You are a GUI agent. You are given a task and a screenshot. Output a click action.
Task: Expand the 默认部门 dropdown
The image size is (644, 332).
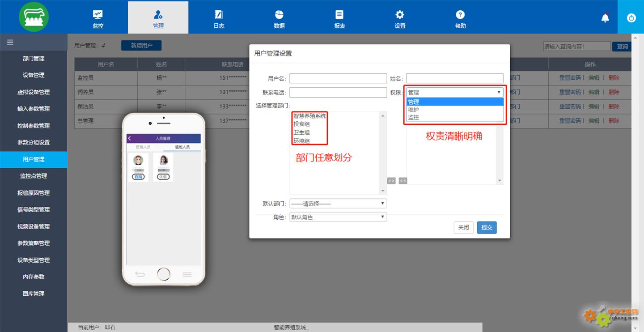point(338,204)
